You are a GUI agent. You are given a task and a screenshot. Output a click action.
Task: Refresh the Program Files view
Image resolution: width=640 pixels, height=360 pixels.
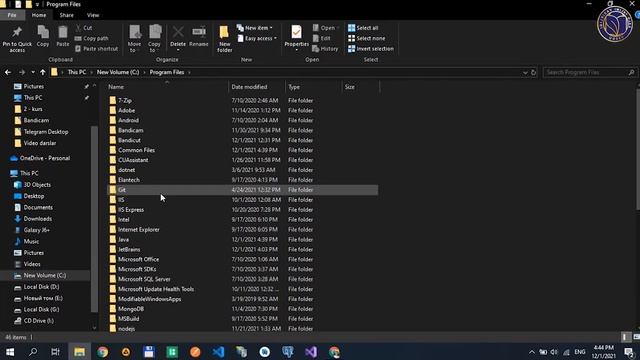(533, 72)
